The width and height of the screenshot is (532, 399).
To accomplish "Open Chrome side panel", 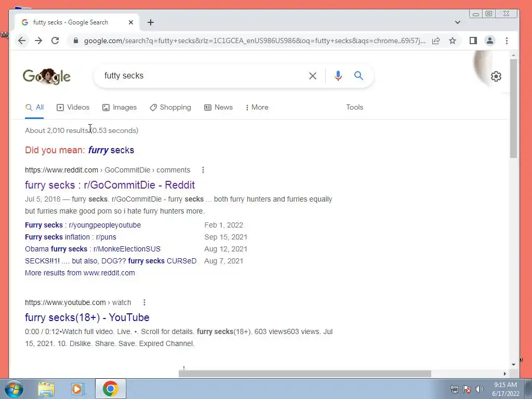I will point(473,41).
